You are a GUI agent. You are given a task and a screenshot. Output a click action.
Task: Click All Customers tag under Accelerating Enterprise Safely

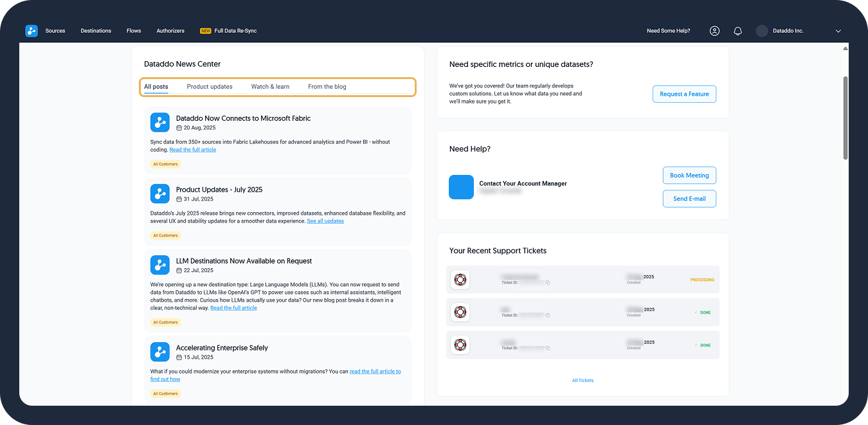coord(166,393)
